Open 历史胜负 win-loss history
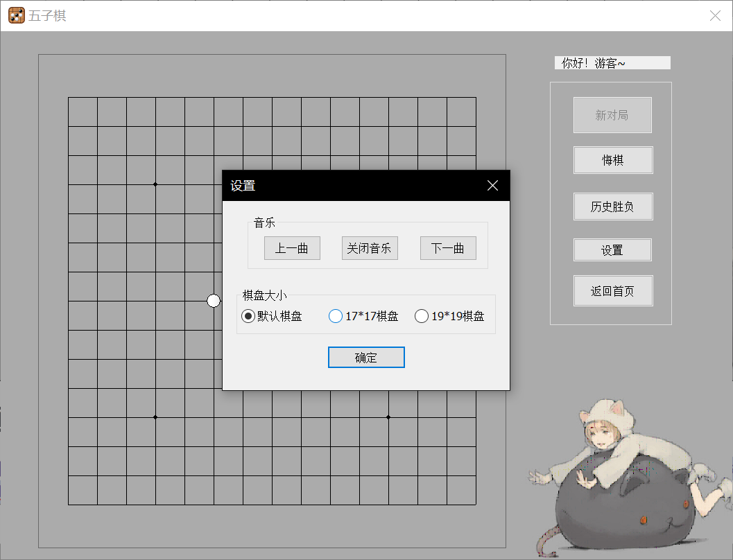The height and width of the screenshot is (560, 733). tap(613, 207)
